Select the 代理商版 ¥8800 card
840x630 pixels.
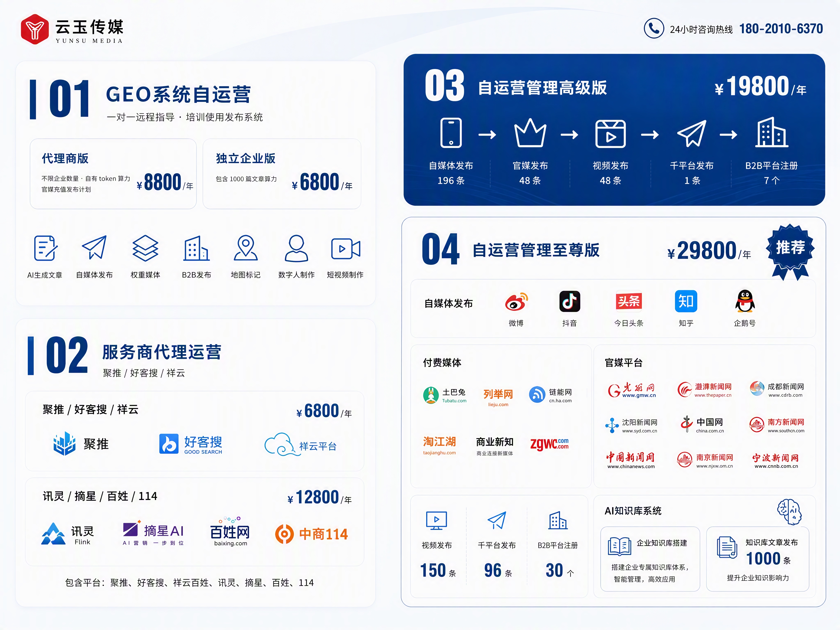(x=113, y=174)
